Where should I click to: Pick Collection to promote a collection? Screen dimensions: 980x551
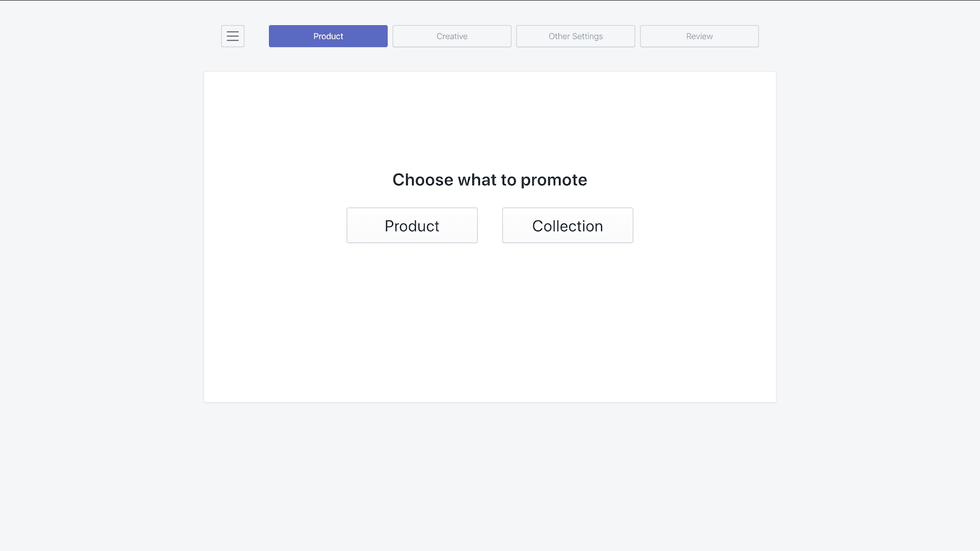pyautogui.click(x=567, y=225)
